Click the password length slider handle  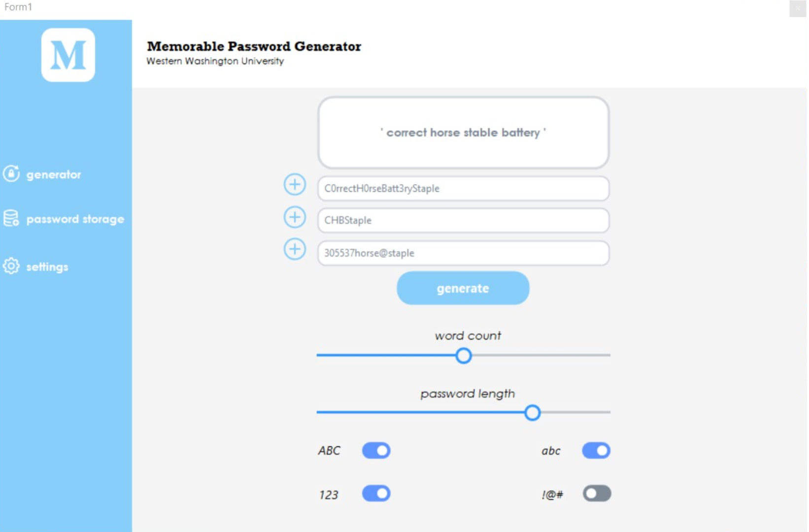coord(532,412)
